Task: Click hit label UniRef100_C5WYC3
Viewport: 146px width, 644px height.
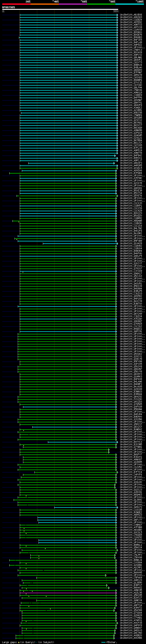Action: 131,50
